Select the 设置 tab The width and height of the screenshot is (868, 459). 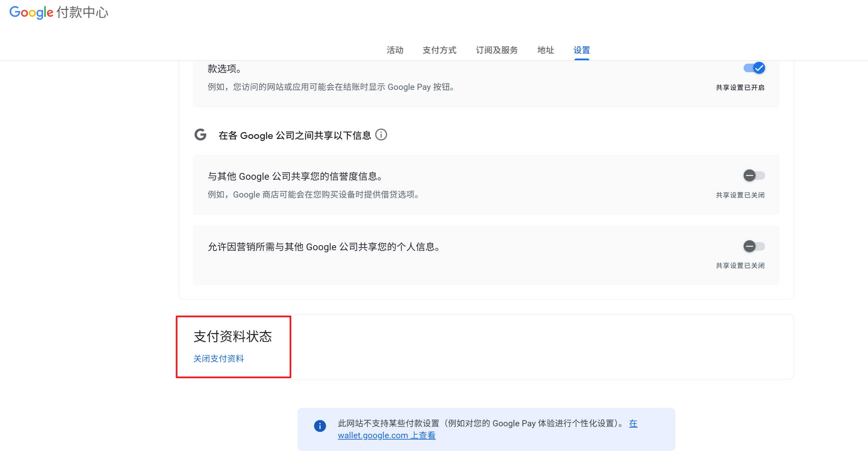tap(582, 50)
